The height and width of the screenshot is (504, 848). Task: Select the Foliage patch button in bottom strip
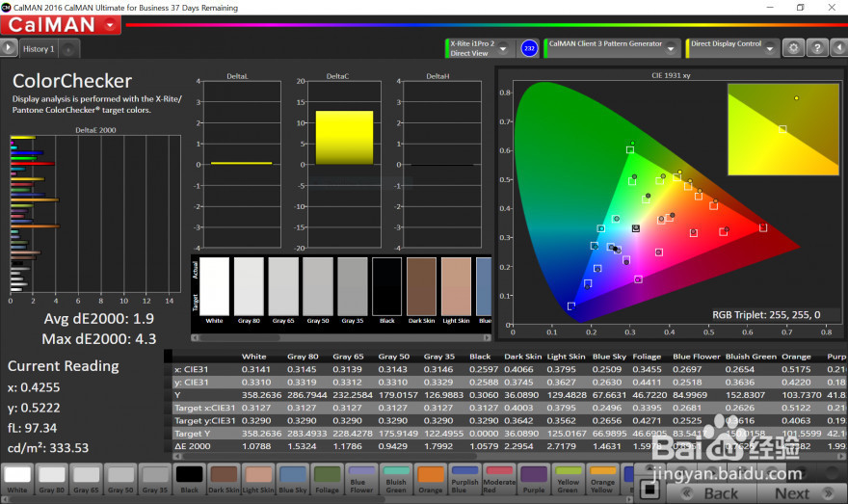click(x=328, y=479)
